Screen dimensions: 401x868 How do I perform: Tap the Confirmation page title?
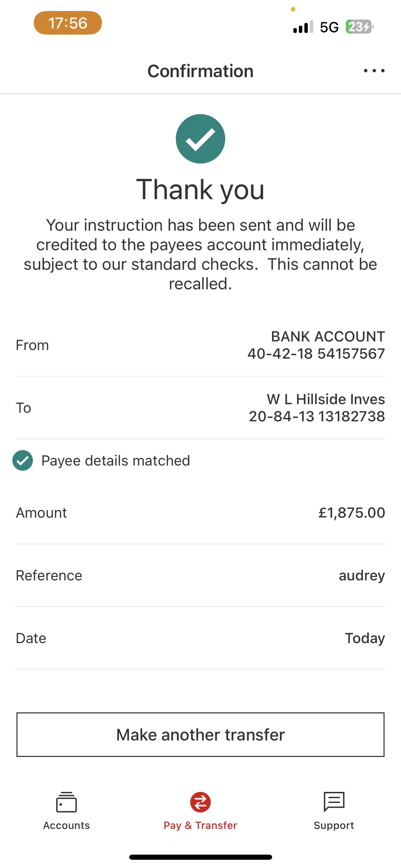coord(200,71)
